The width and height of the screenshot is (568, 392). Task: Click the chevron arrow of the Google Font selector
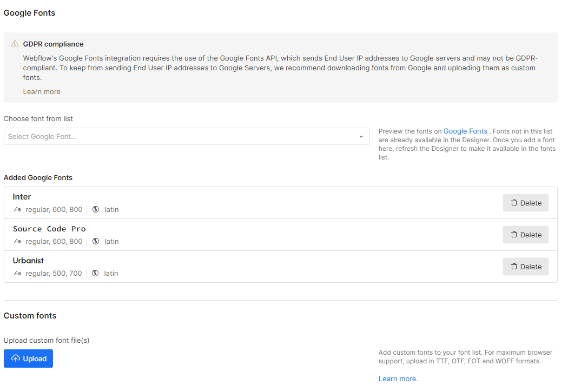(361, 136)
